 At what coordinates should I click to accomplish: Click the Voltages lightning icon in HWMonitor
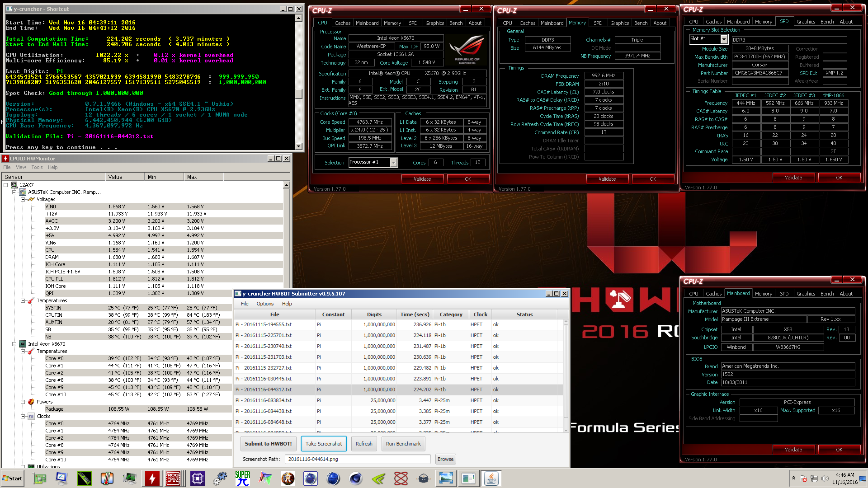coord(31,199)
